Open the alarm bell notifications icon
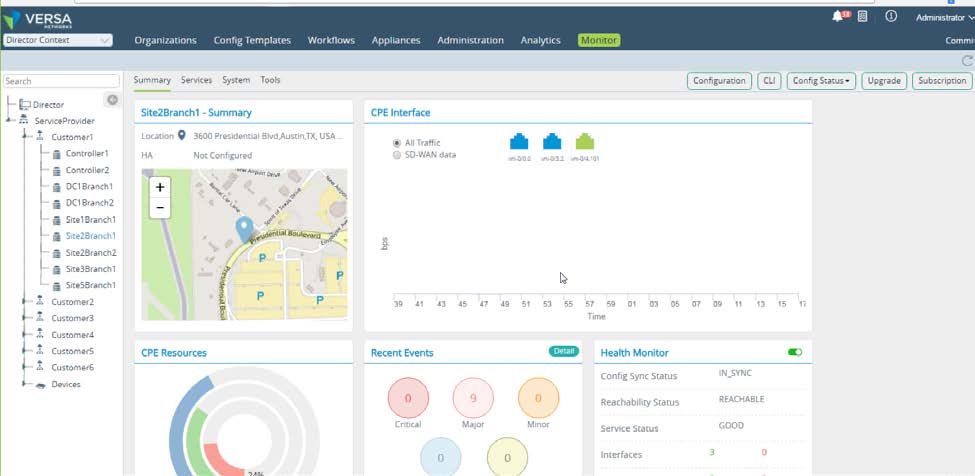The height and width of the screenshot is (476, 975). 840,17
